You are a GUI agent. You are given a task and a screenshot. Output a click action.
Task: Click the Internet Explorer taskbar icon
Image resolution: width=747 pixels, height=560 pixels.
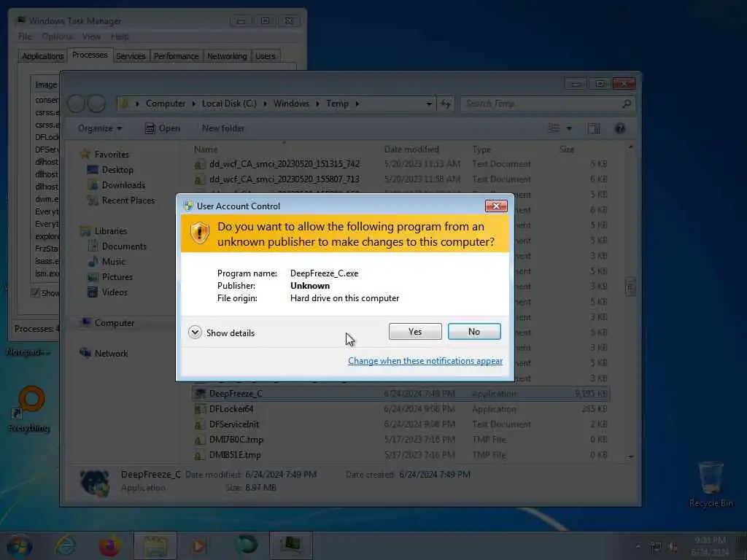65,545
